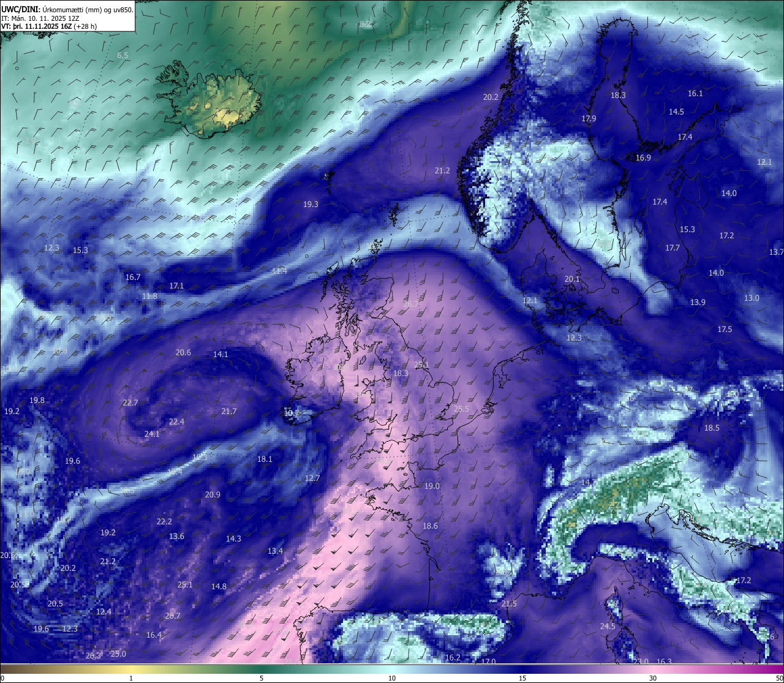Click the 14.1 value label
Viewport: 784px width, 683px height.
pos(221,355)
